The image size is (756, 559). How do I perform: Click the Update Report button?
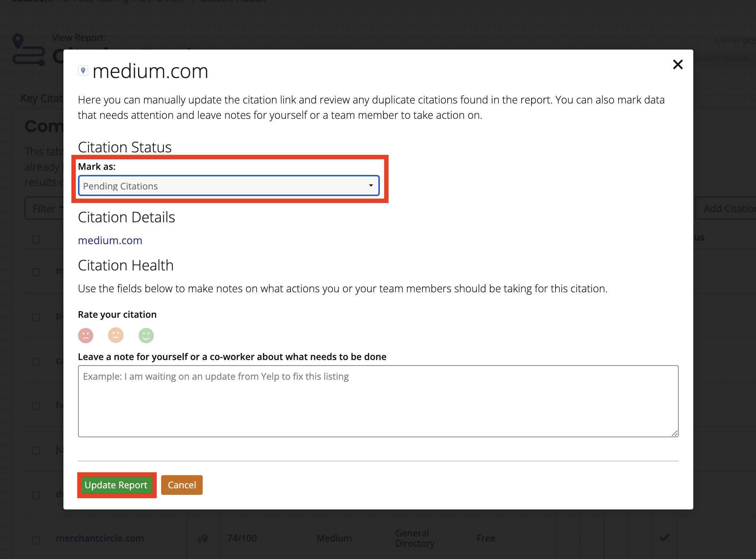117,485
